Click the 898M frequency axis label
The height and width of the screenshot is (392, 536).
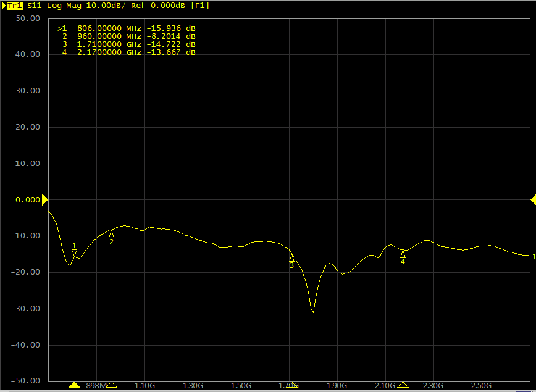tap(96, 386)
